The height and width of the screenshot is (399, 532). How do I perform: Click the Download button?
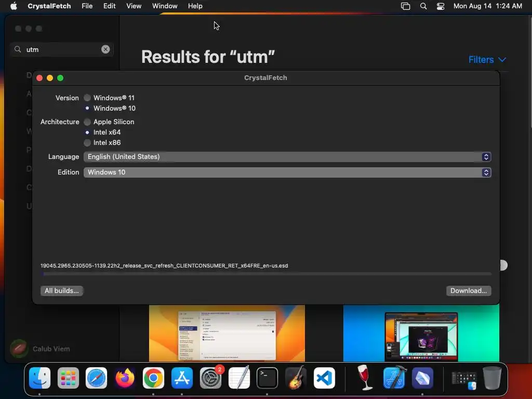tap(469, 291)
